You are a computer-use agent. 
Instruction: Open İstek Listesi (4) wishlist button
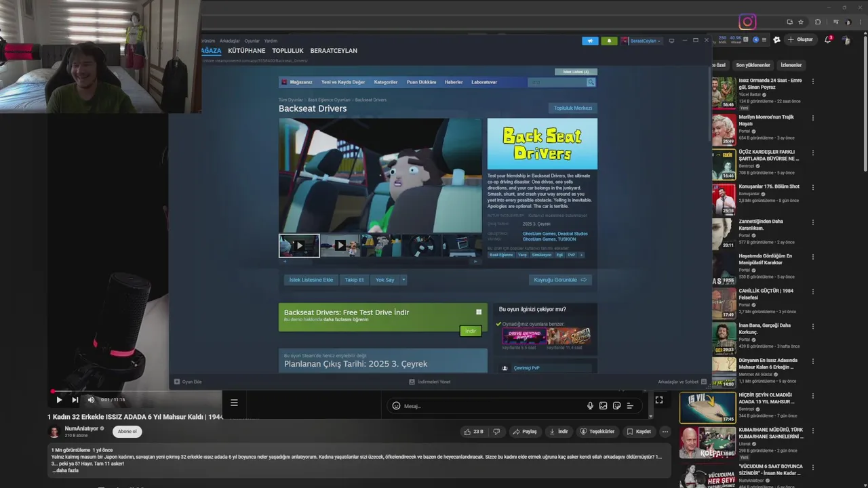click(576, 72)
